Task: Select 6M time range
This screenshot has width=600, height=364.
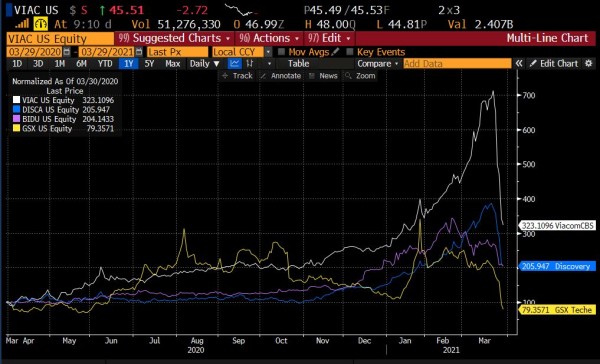Action: point(81,64)
